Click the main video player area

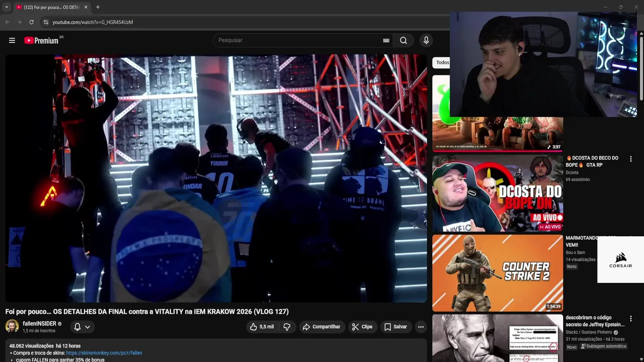[x=216, y=178]
